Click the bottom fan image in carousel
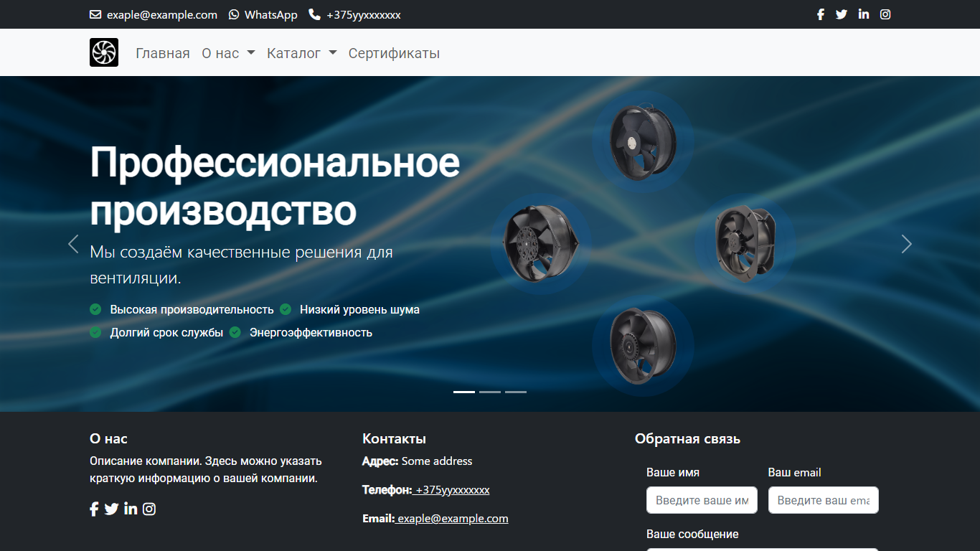The height and width of the screenshot is (551, 980). click(643, 345)
